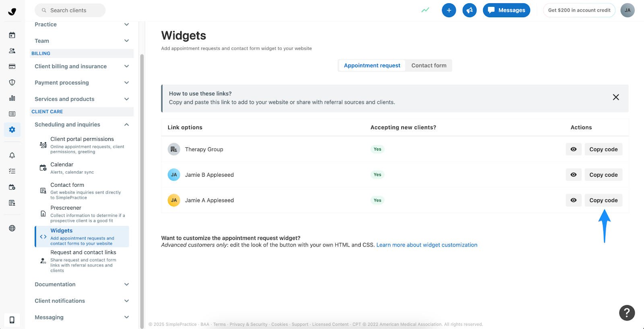Open the clients icon in left rail
The width and height of the screenshot is (644, 329).
coord(12,51)
